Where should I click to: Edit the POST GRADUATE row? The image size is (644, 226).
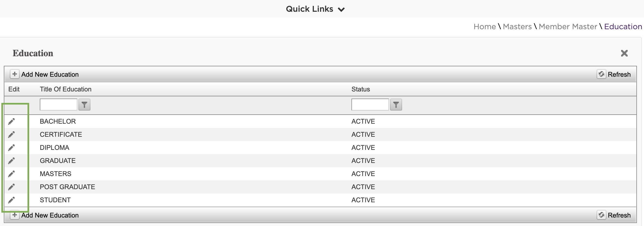point(11,187)
